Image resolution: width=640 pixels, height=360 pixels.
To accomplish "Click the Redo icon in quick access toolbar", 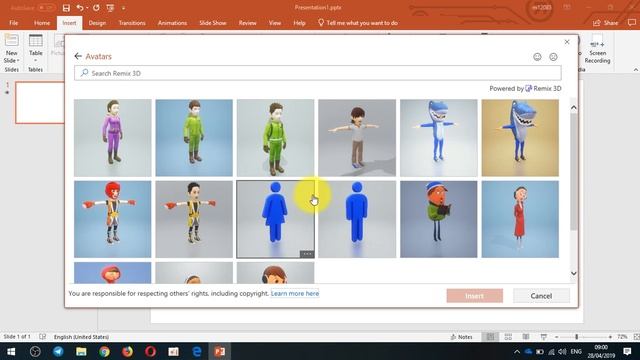I will pyautogui.click(x=96, y=8).
